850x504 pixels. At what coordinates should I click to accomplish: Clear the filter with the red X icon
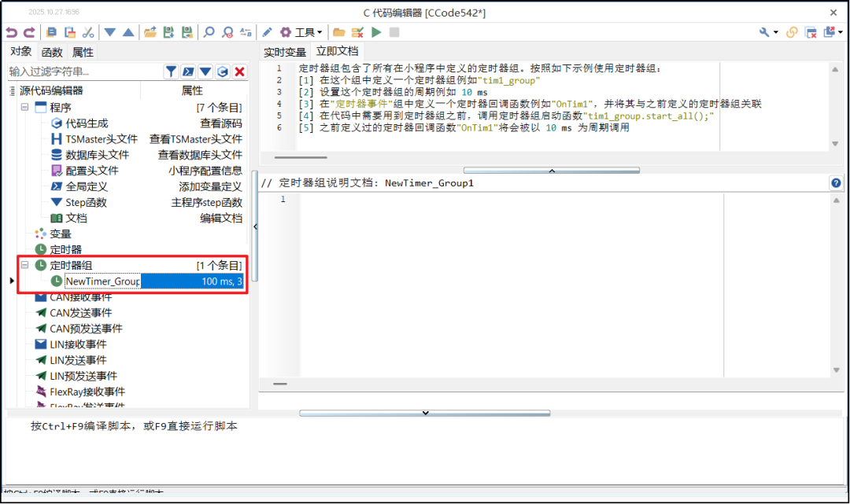[x=239, y=71]
